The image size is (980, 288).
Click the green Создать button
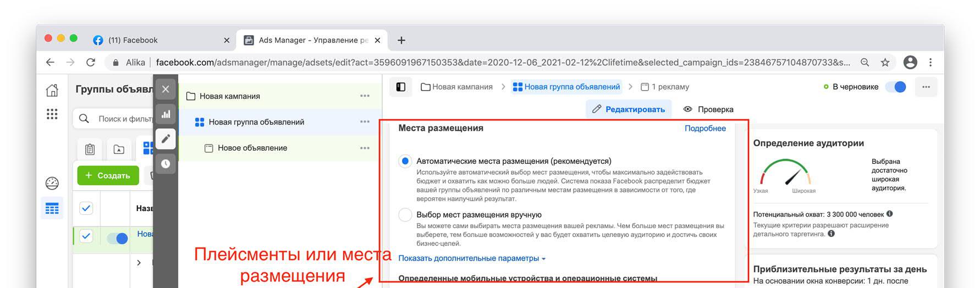coord(108,175)
